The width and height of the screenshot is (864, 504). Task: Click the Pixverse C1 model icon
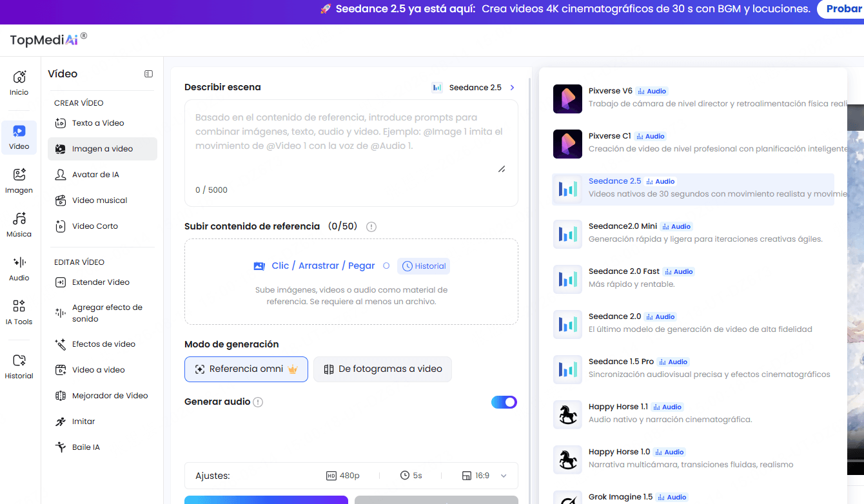(x=567, y=144)
